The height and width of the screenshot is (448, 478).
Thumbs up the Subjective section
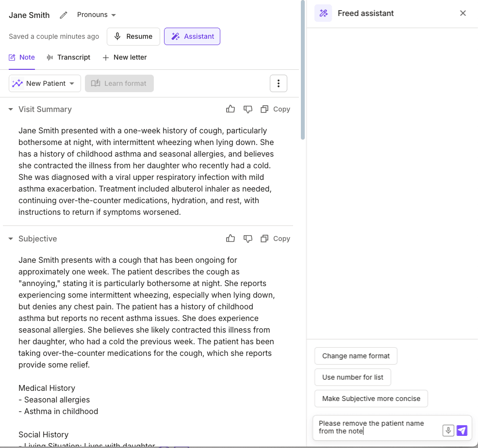click(231, 239)
